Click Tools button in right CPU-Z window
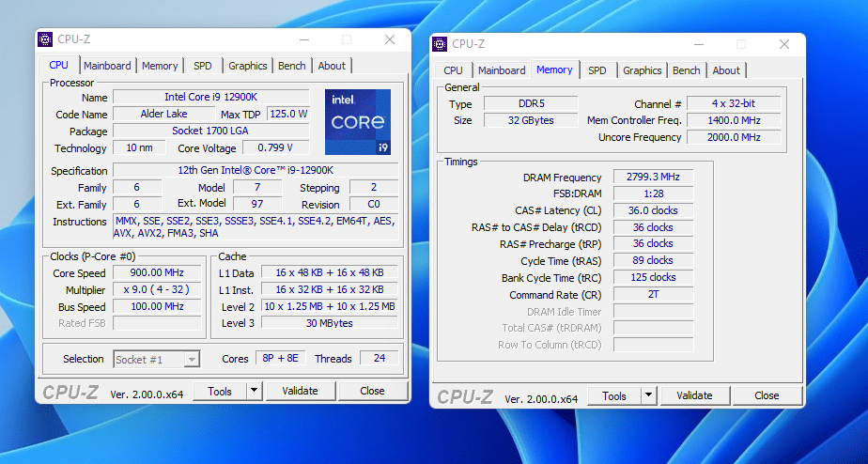This screenshot has height=464, width=868. 614,395
